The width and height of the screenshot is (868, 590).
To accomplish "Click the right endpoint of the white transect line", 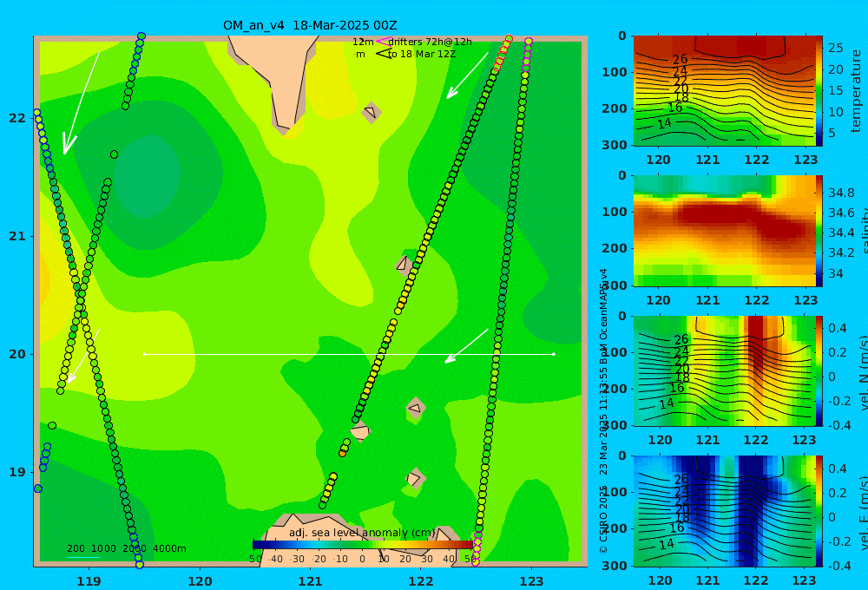I will [x=554, y=354].
